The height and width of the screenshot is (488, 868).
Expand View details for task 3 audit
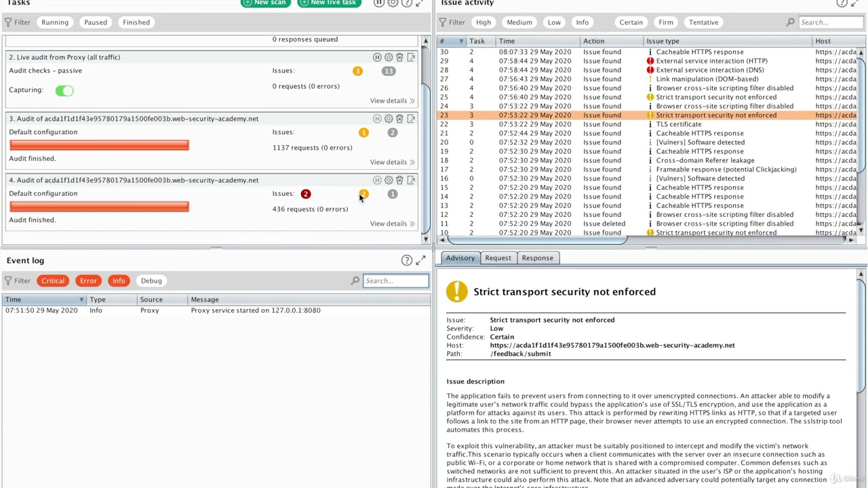point(392,162)
